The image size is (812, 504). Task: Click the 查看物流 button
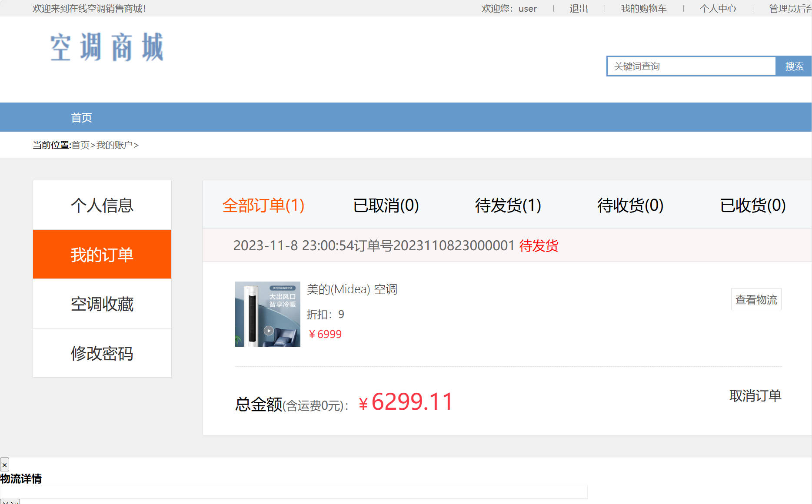[x=756, y=299]
